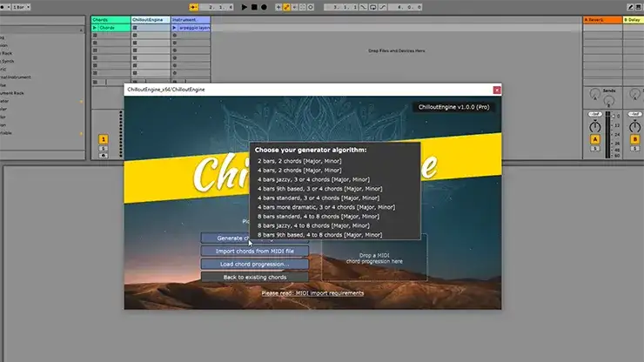Toggle Chords track activator button 1
Image resolution: width=644 pixels, height=362 pixels.
pyautogui.click(x=103, y=139)
